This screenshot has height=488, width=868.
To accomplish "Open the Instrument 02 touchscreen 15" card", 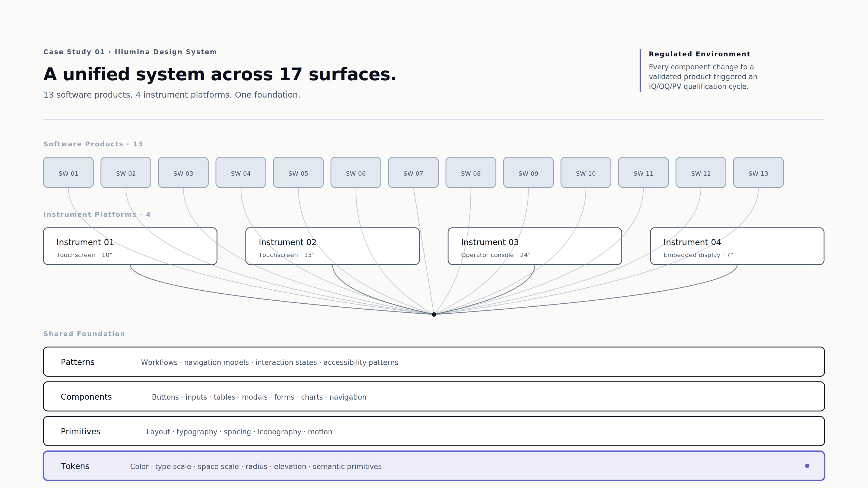I will click(x=333, y=246).
